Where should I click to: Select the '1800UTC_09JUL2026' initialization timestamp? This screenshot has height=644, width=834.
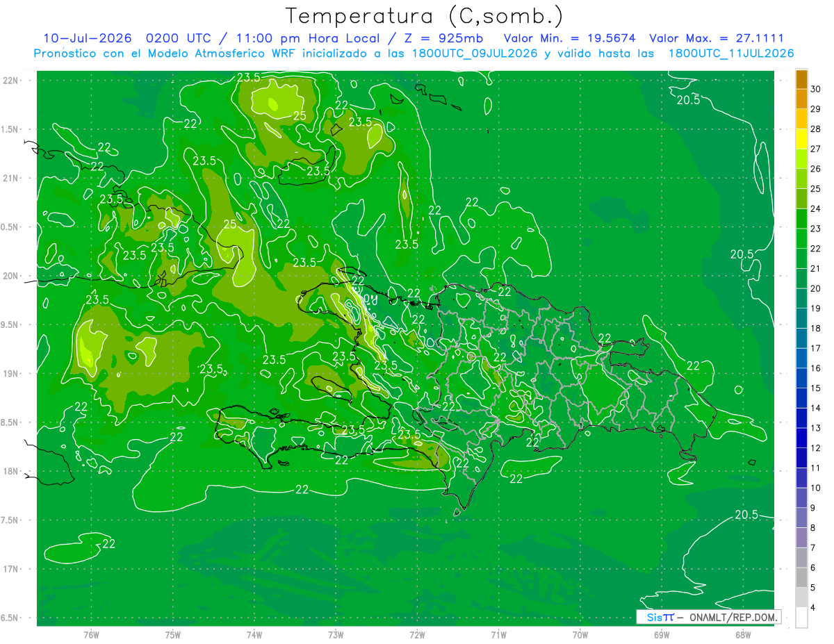pyautogui.click(x=476, y=53)
